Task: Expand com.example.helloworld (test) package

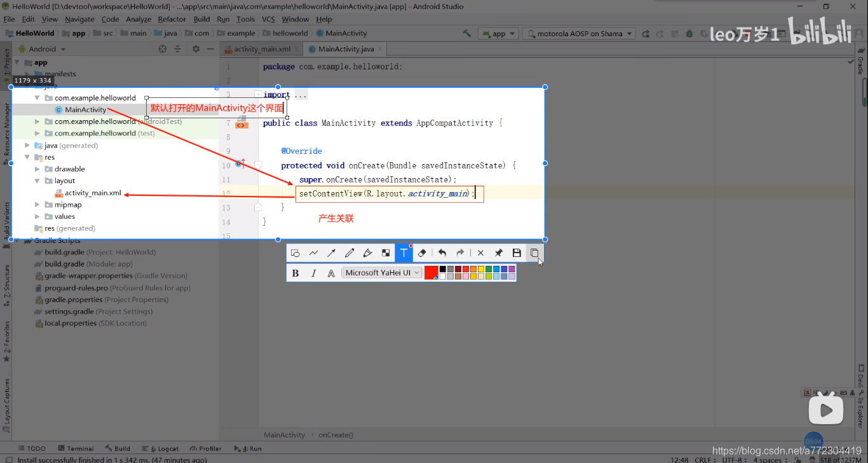Action: coord(37,134)
